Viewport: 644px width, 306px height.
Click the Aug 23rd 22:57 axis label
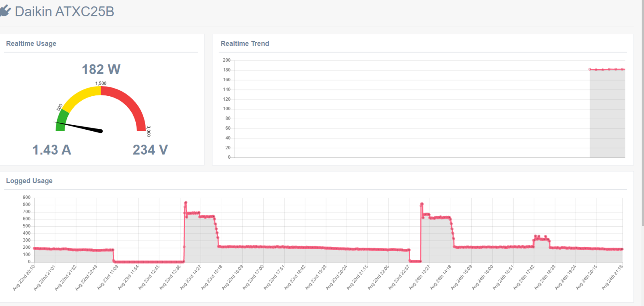pyautogui.click(x=399, y=277)
